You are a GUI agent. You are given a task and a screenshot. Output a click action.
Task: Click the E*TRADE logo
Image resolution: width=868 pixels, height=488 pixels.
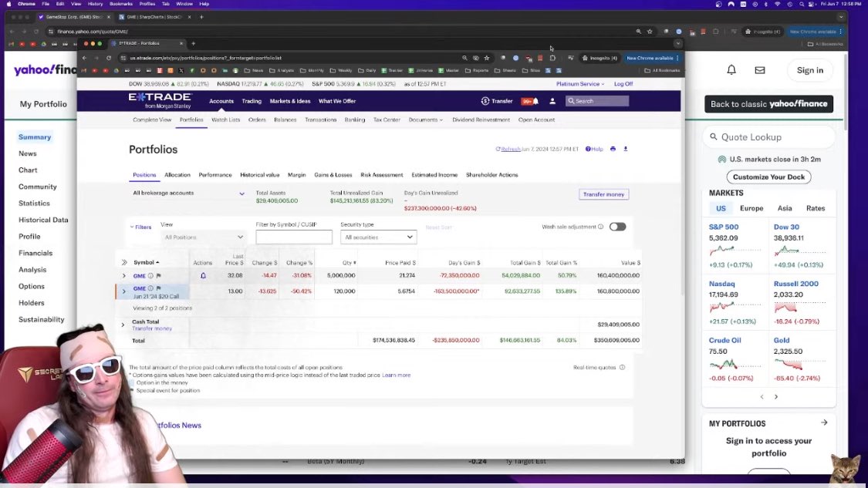[x=160, y=101]
